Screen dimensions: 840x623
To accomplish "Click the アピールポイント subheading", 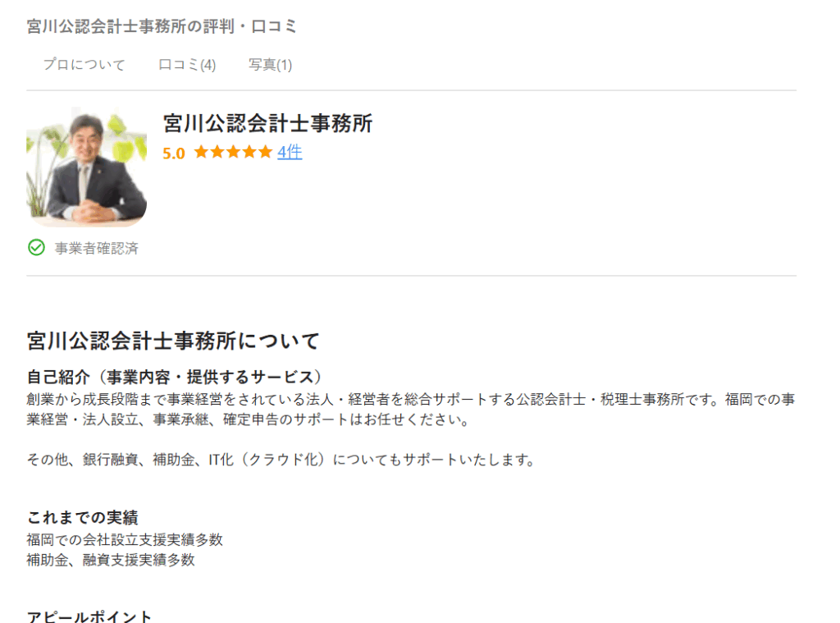I will click(89, 616).
